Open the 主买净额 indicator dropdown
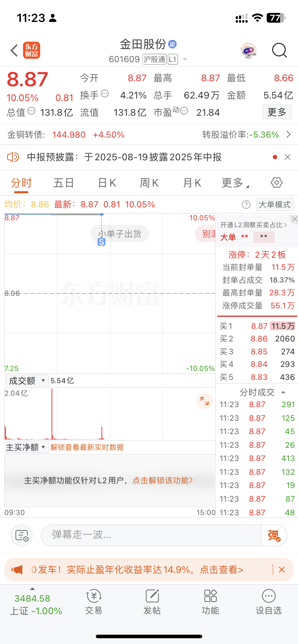 click(27, 447)
